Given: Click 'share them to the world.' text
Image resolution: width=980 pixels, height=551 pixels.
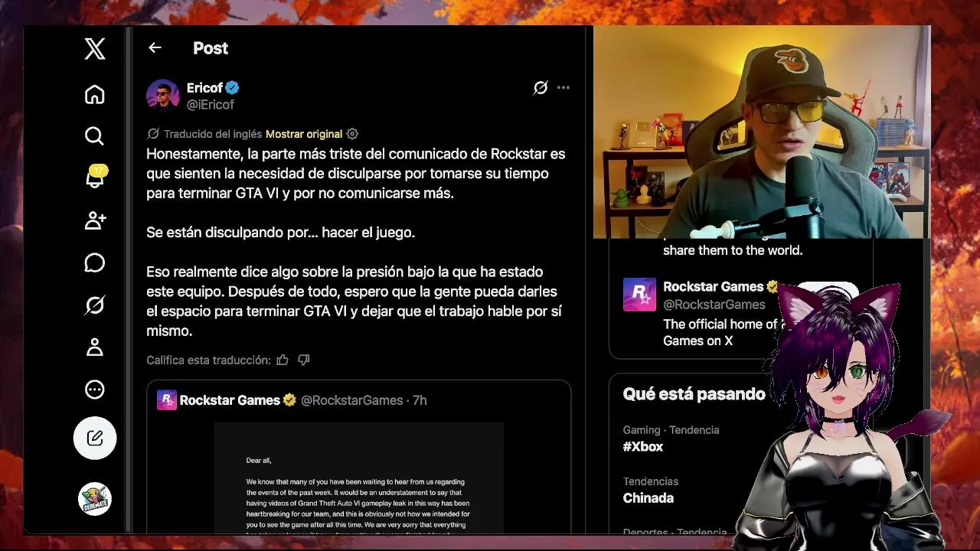Looking at the screenshot, I should click(x=733, y=250).
